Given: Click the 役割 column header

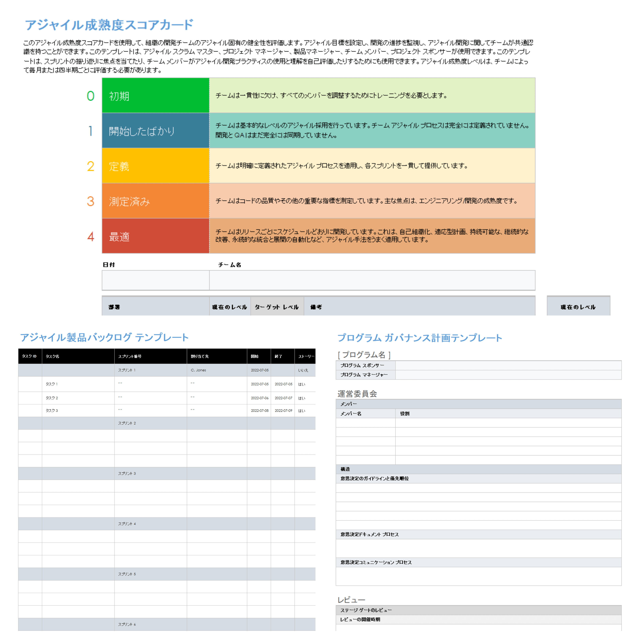Looking at the screenshot, I should click(x=508, y=413).
